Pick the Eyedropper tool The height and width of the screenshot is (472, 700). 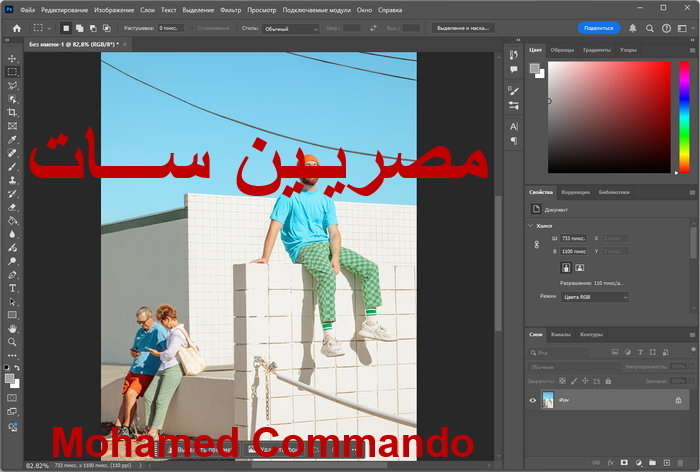pos(13,140)
